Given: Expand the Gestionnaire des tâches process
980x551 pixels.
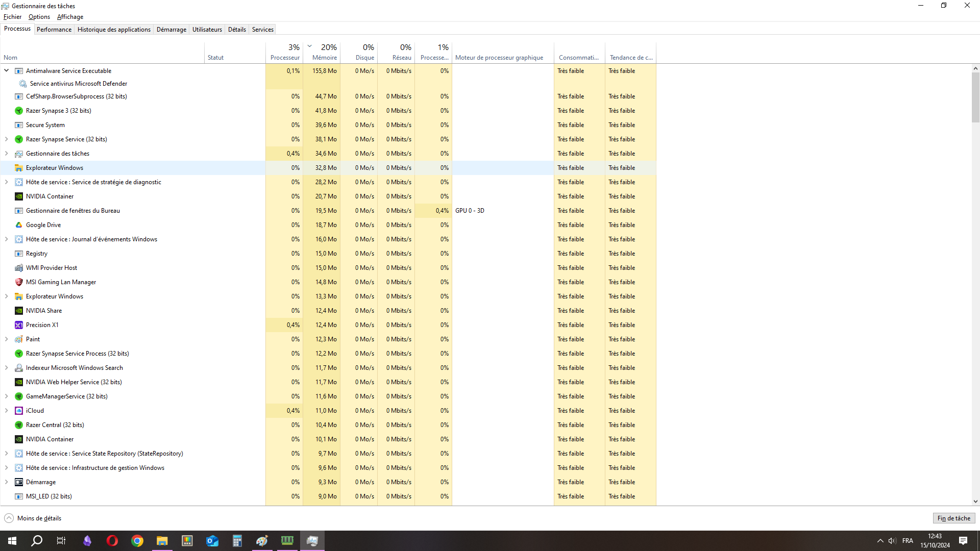Looking at the screenshot, I should click(x=7, y=154).
